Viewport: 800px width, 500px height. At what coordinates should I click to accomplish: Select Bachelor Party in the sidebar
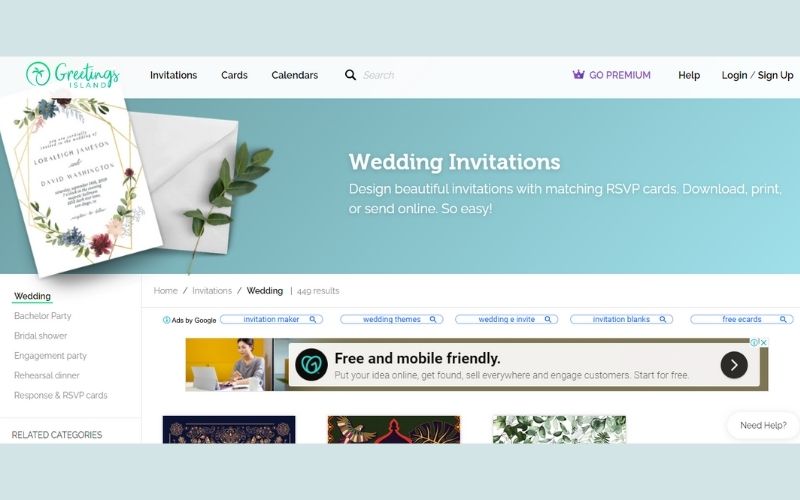(x=43, y=316)
